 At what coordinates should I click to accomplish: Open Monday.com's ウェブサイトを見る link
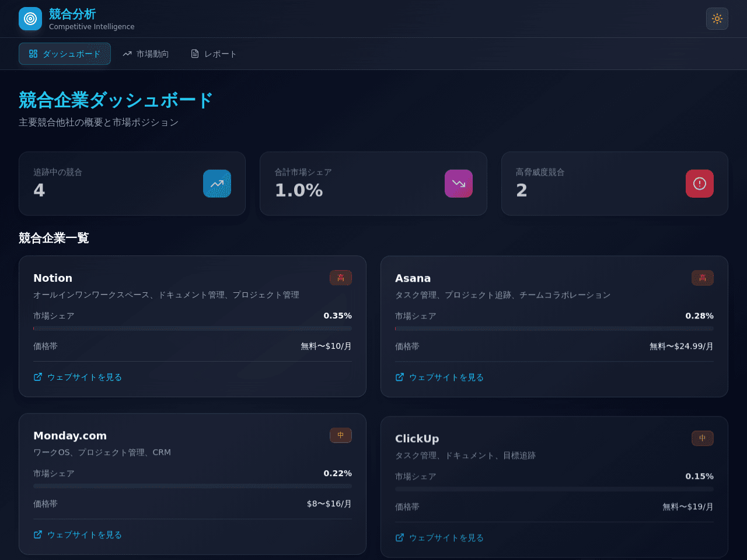[x=78, y=535]
